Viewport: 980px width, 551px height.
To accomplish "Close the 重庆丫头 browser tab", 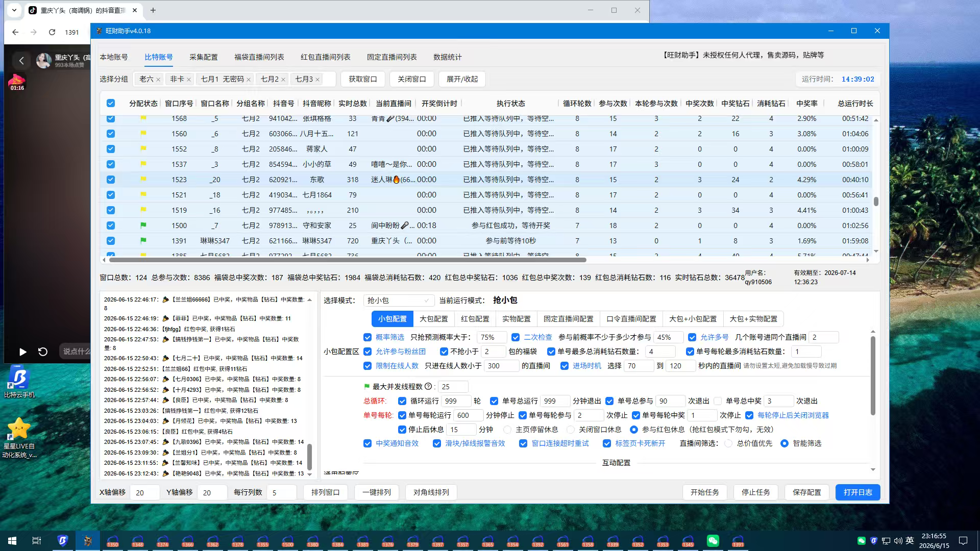I will pos(135,10).
